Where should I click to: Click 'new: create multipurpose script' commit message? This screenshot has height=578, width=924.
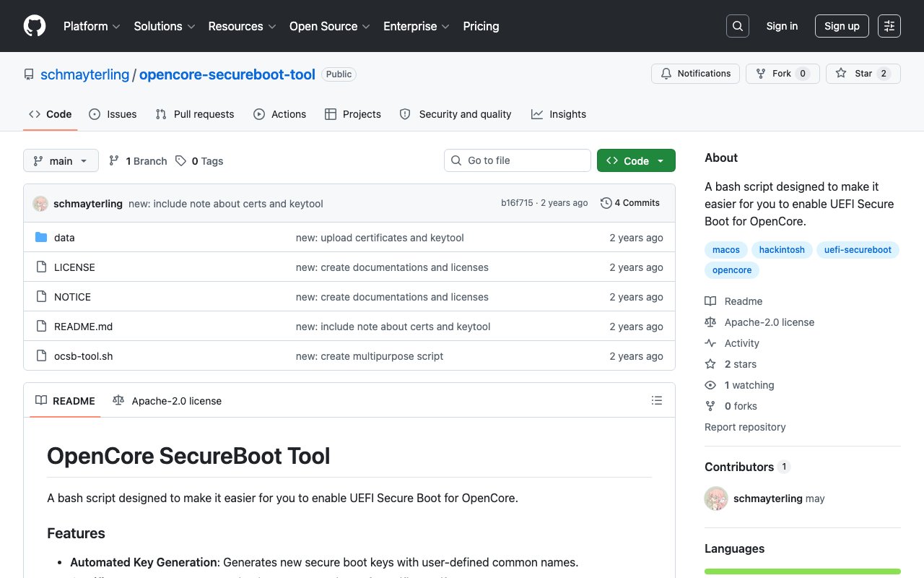coord(370,356)
